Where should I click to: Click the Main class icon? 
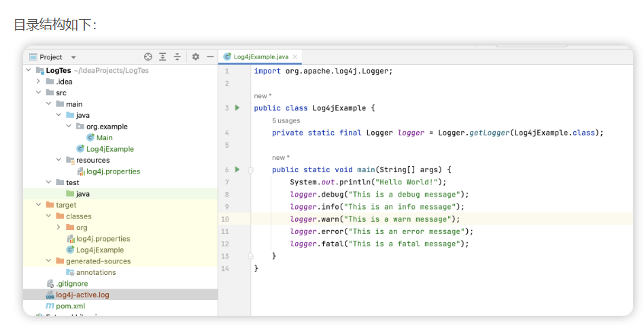point(90,137)
